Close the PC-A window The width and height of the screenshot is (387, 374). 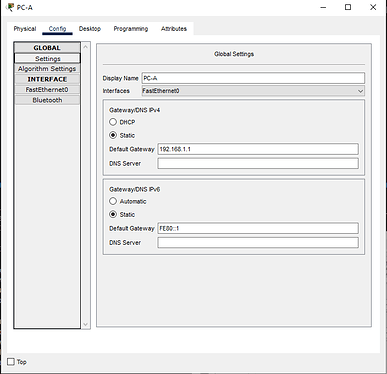pyautogui.click(x=373, y=7)
